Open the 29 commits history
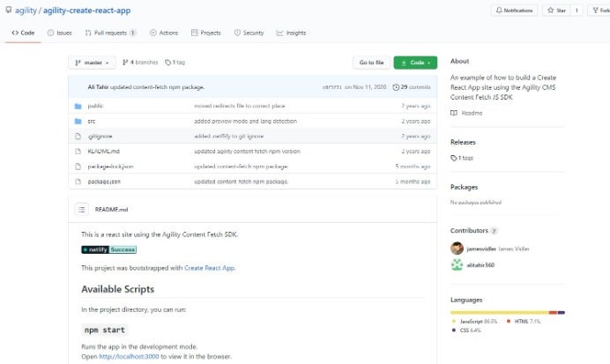Image resolution: width=610 pixels, height=364 pixels. 411,87
